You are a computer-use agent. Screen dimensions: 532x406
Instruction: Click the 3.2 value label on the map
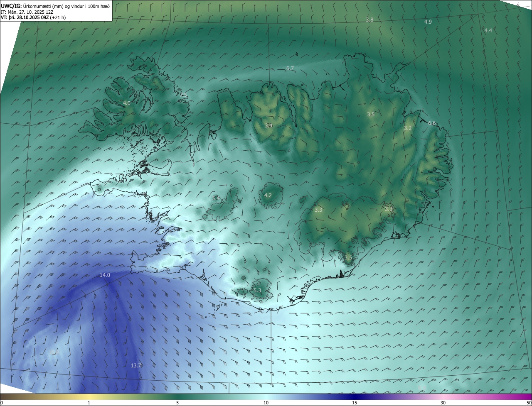(408, 128)
